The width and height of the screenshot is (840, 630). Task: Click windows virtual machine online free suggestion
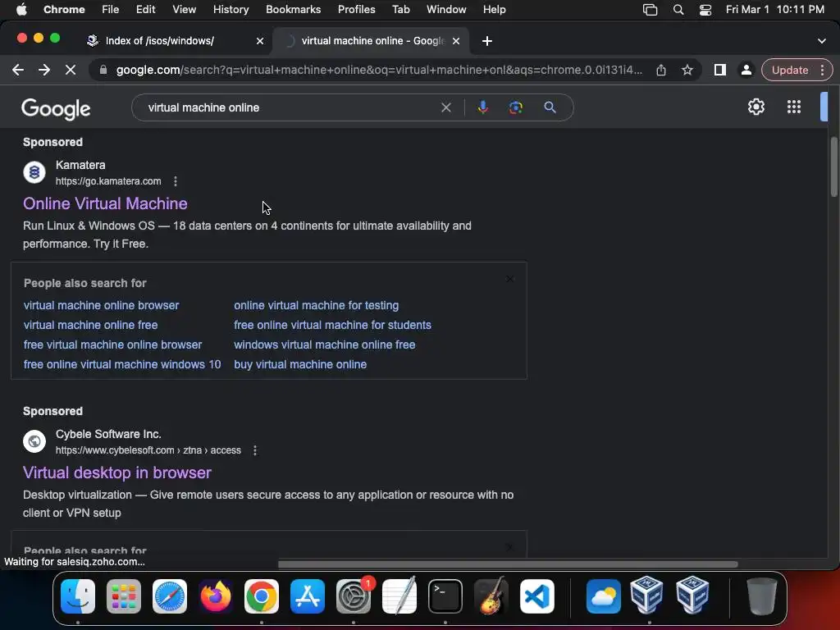[325, 345]
